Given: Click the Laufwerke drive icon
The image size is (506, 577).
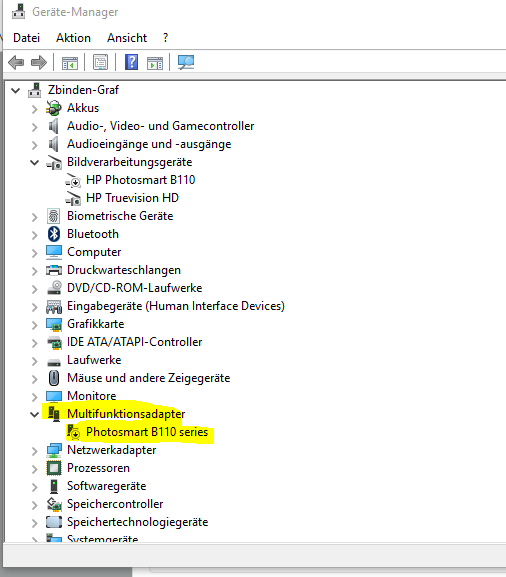Looking at the screenshot, I should point(54,362).
